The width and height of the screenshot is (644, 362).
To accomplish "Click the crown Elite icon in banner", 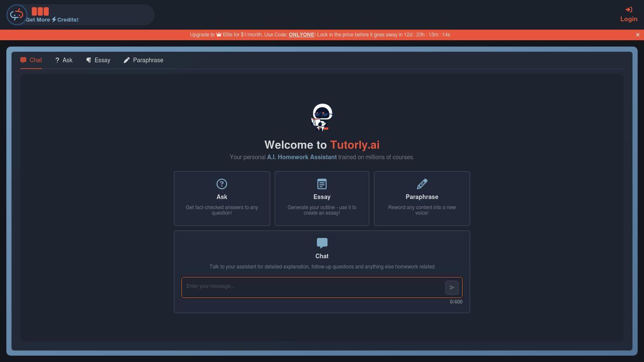I will click(x=219, y=35).
